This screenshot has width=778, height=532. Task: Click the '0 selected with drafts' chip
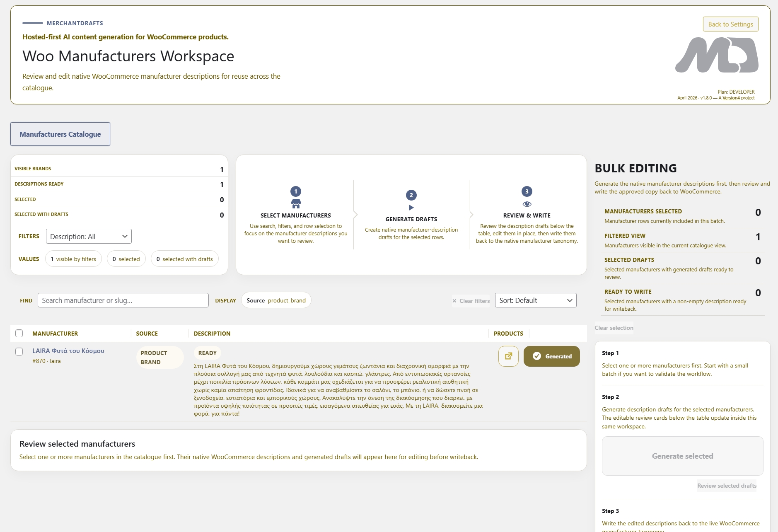[184, 259]
